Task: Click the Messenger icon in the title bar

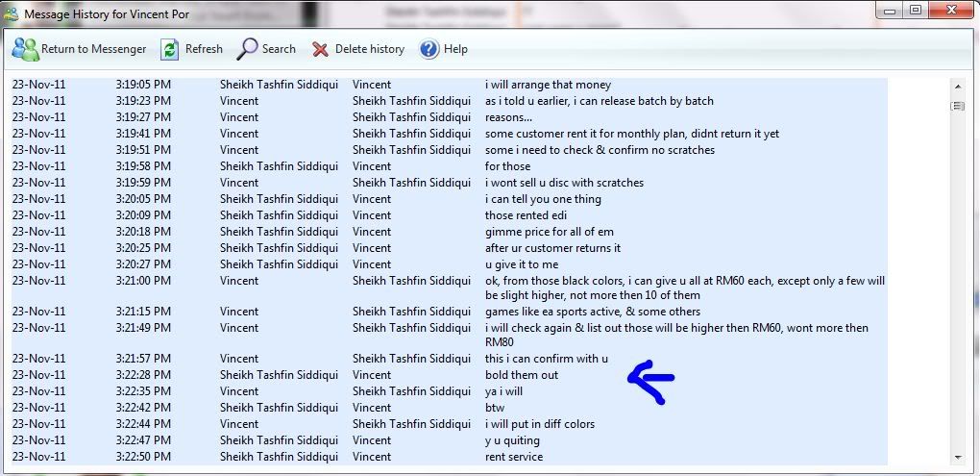Action: click(11, 14)
